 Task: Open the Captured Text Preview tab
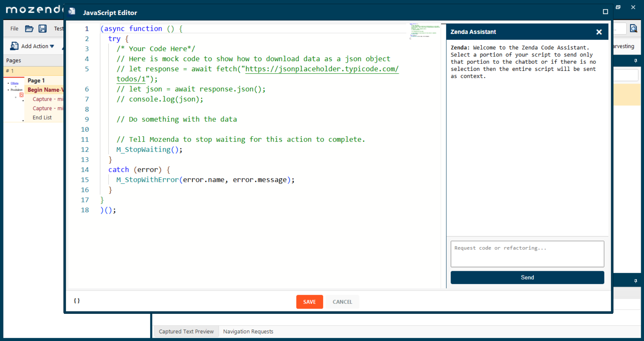(x=186, y=332)
